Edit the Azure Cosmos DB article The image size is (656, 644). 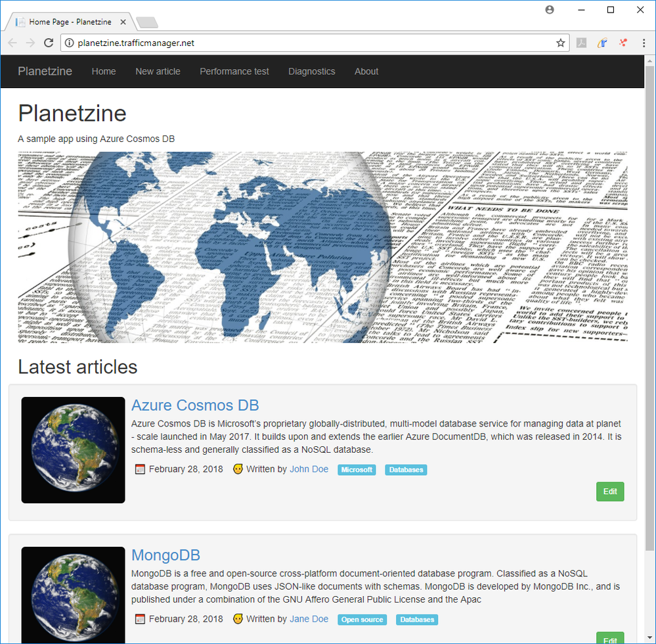click(610, 492)
